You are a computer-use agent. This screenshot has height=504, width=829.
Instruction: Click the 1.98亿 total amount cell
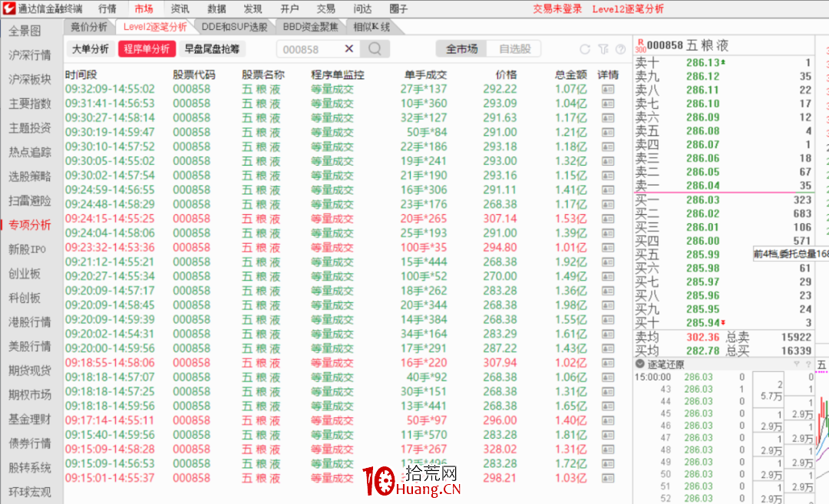coord(570,305)
